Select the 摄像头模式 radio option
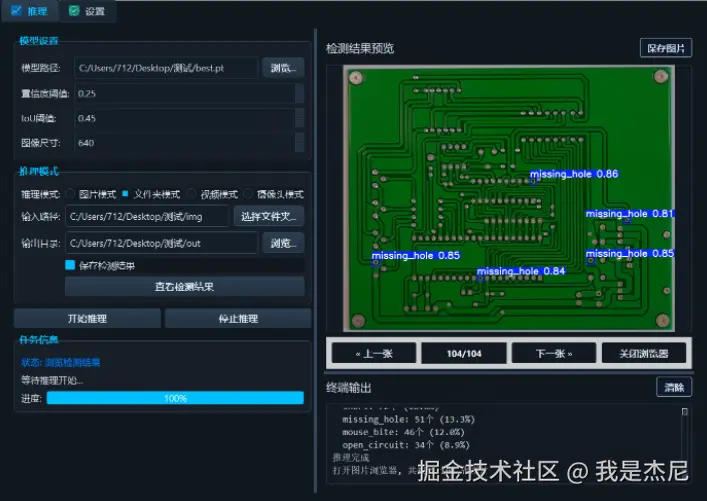 point(248,194)
